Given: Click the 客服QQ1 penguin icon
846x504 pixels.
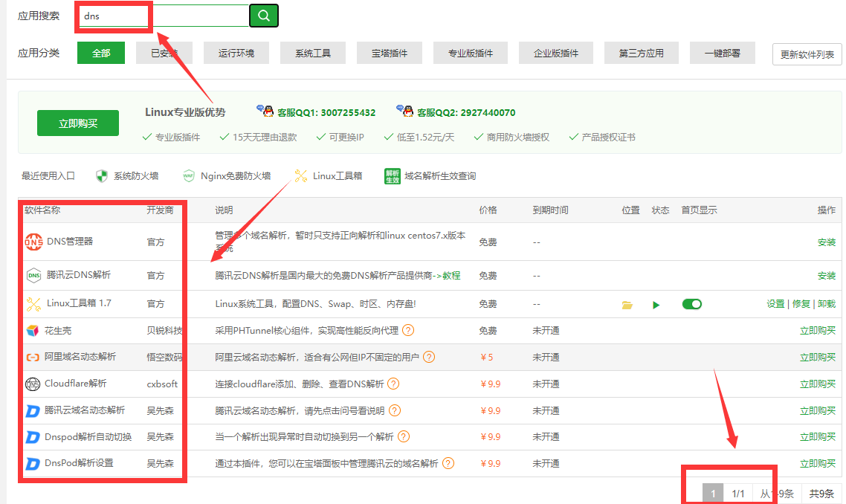Looking at the screenshot, I should click(265, 111).
